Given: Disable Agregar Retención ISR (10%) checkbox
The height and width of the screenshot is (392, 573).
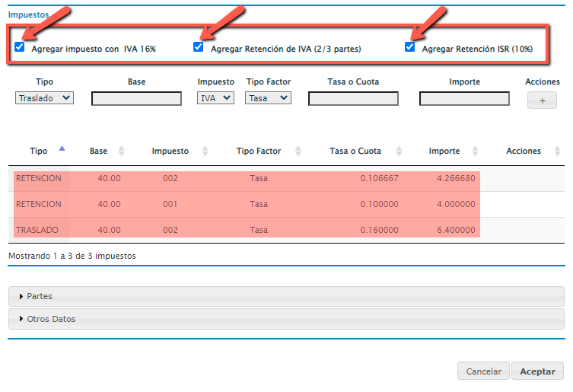Looking at the screenshot, I should tap(410, 47).
